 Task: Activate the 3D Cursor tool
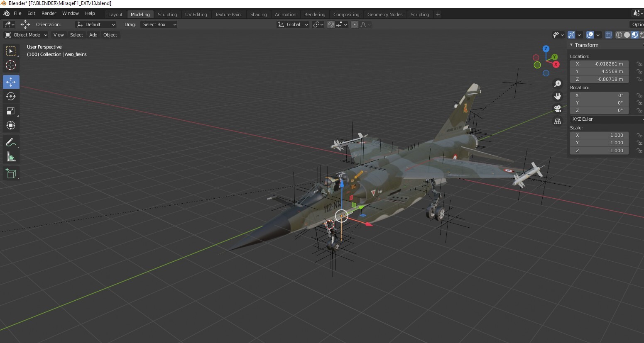(x=11, y=66)
